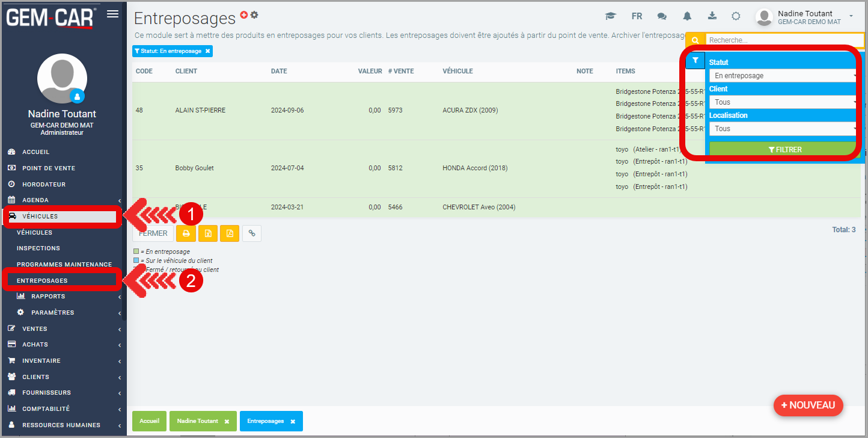Open the Statut dropdown
This screenshot has width=868, height=438.
783,76
